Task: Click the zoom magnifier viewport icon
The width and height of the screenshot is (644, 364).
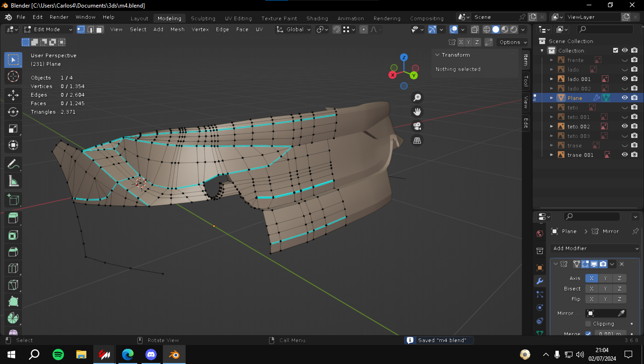Action: coord(417,98)
